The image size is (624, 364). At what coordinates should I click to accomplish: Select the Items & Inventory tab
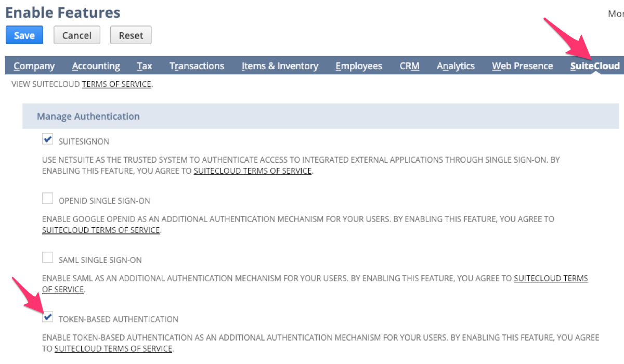click(x=280, y=66)
